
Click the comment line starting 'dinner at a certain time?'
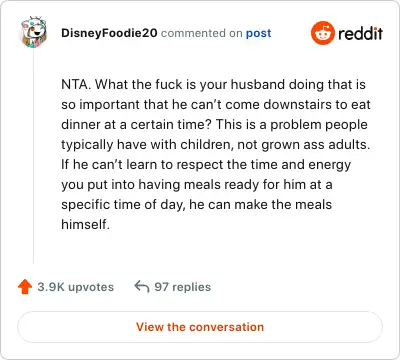(x=214, y=125)
